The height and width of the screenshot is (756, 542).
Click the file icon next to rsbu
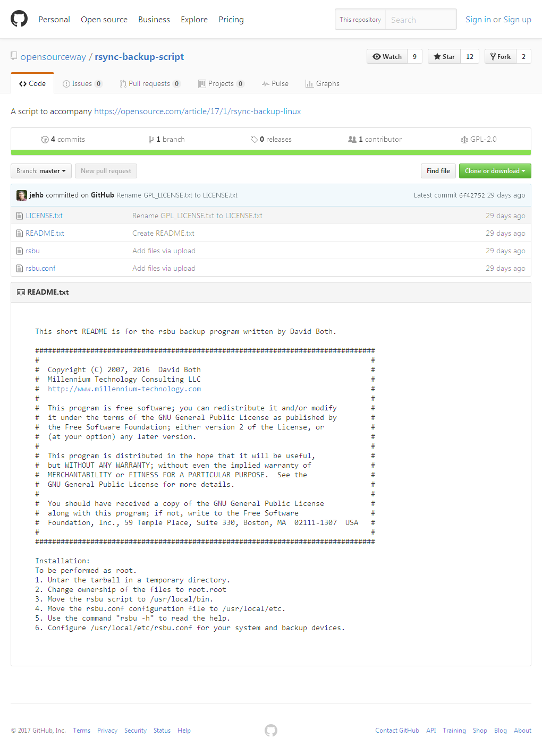pyautogui.click(x=20, y=251)
